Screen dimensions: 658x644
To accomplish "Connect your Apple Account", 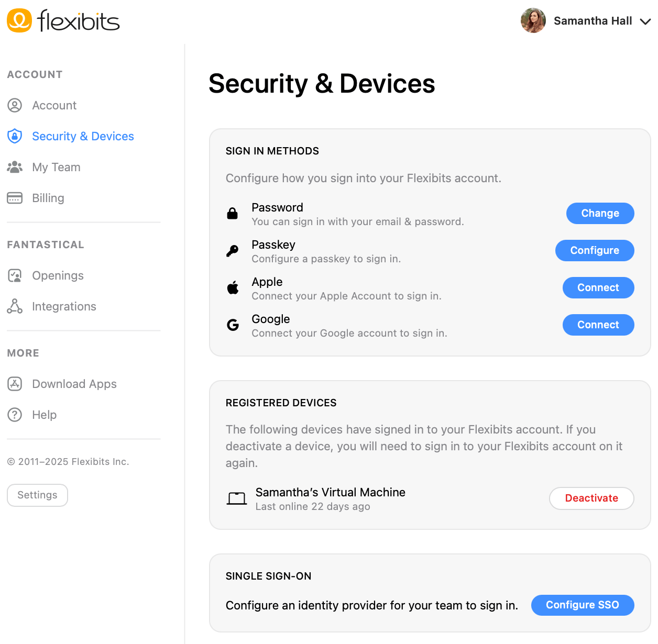I will coord(598,287).
